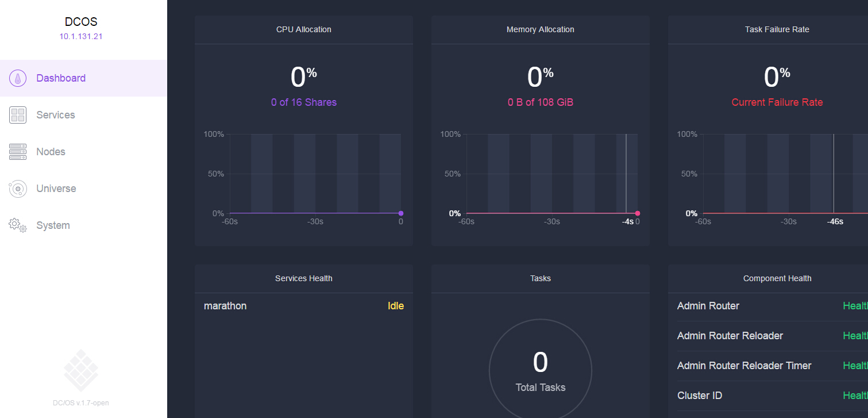868x418 pixels.
Task: Open the Dashboard menu item
Action: click(x=83, y=78)
